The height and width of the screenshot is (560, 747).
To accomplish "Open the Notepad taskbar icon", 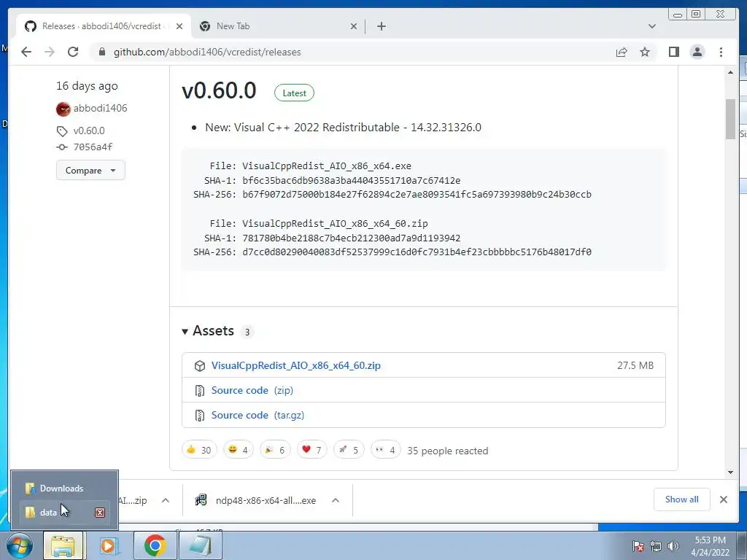I will click(x=201, y=545).
